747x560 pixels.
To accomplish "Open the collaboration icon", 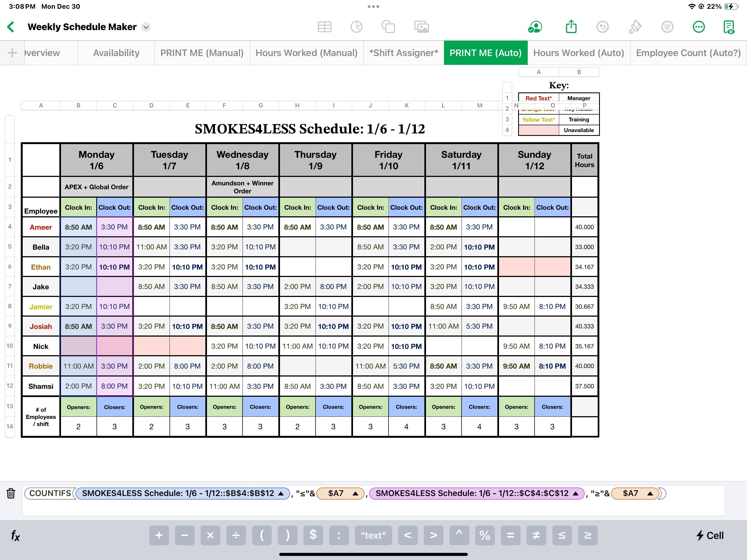I will pos(535,27).
